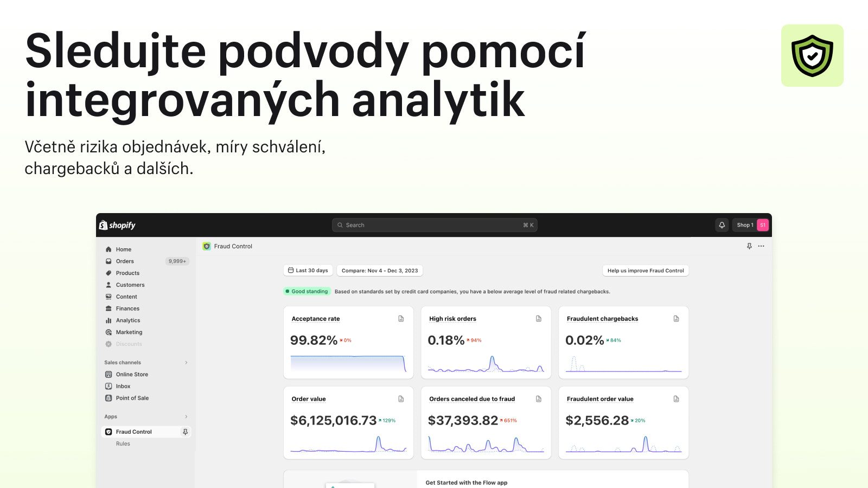Click the $2,556.28 fraudulent order value
This screenshot has width=868, height=488.
[x=597, y=421]
